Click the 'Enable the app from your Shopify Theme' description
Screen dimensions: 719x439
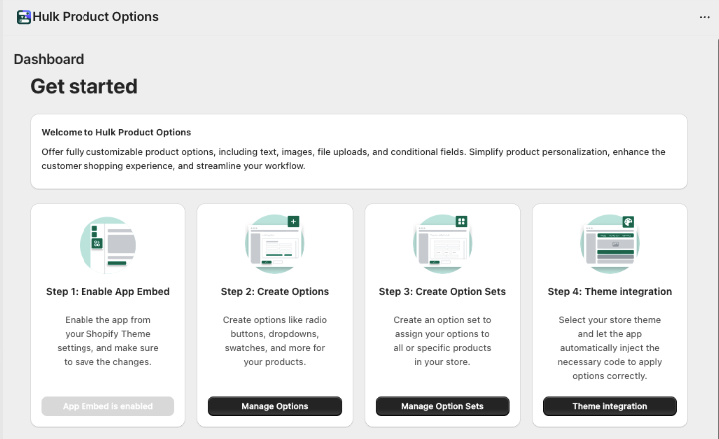108,341
